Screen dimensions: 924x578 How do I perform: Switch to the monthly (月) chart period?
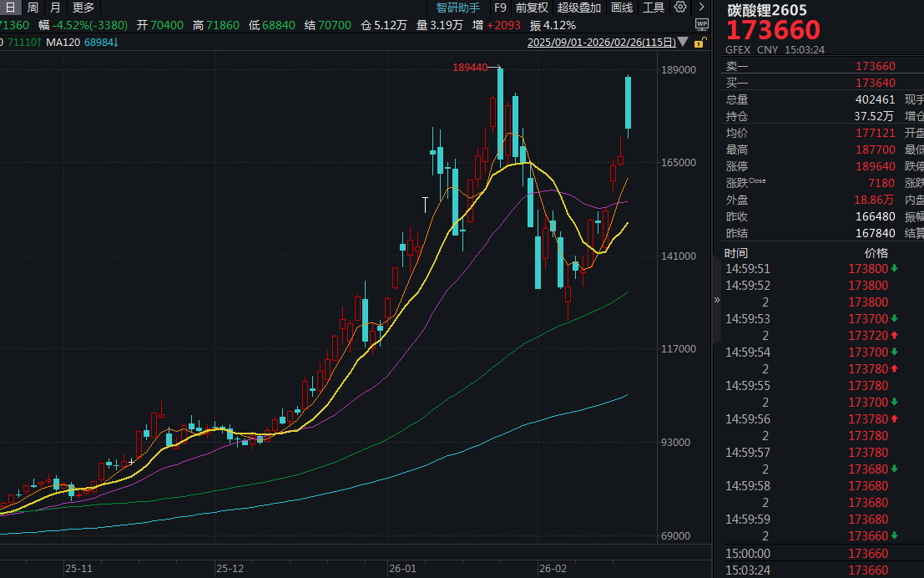tap(55, 8)
